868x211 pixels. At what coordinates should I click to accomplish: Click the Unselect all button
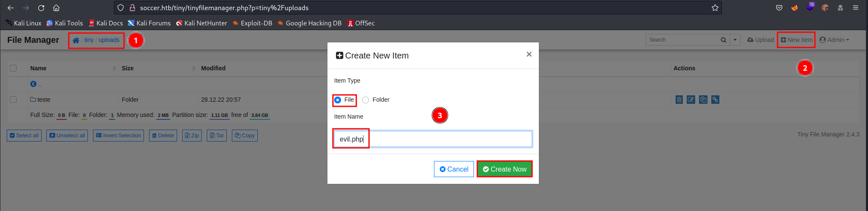coord(67,136)
